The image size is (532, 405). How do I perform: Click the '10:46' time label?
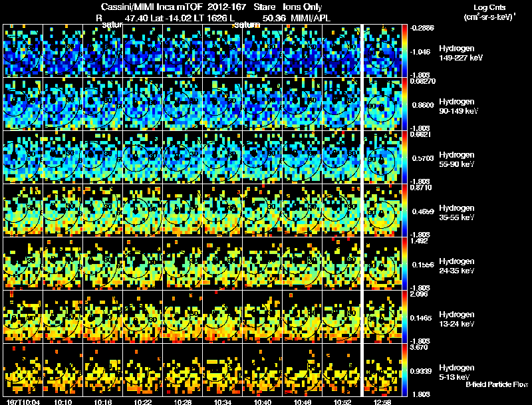coord(303,402)
